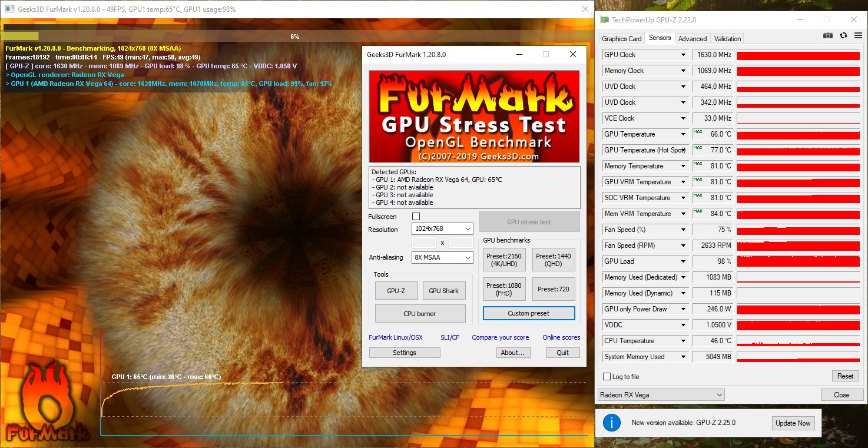Capture a GPU-Z screenshot with the camera icon
Image resolution: width=868 pixels, height=448 pixels.
tap(828, 35)
